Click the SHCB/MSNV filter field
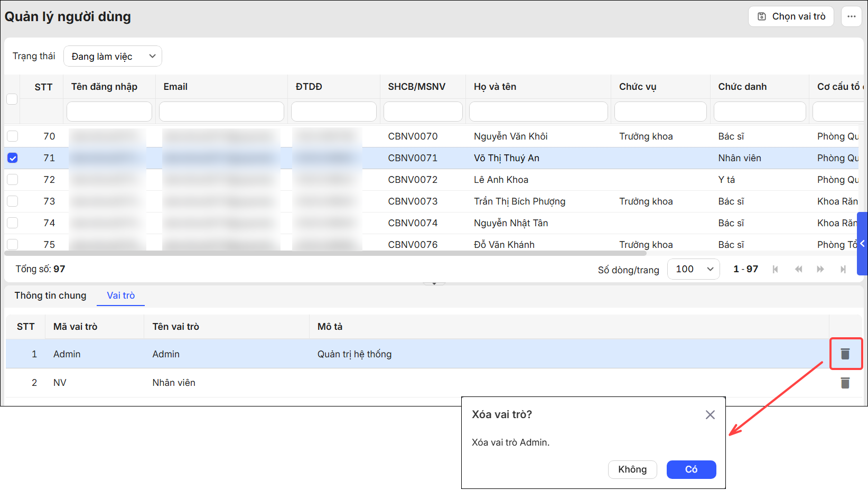Image resolution: width=868 pixels, height=499 pixels. (423, 112)
